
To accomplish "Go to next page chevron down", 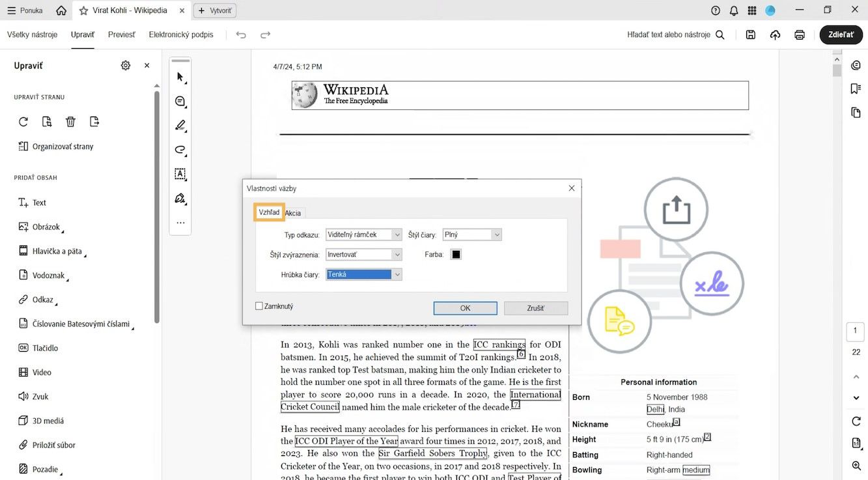I will (856, 398).
